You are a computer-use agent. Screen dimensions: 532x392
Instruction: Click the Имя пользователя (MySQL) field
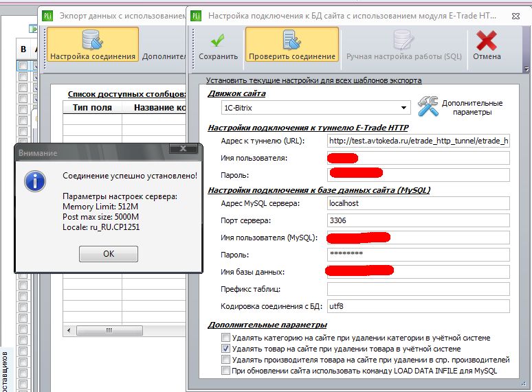coord(419,238)
